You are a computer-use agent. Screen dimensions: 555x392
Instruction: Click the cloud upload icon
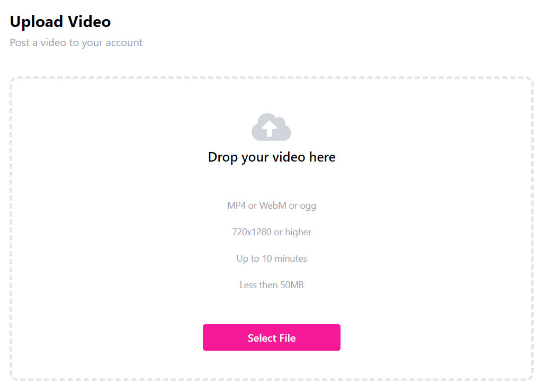(x=271, y=127)
